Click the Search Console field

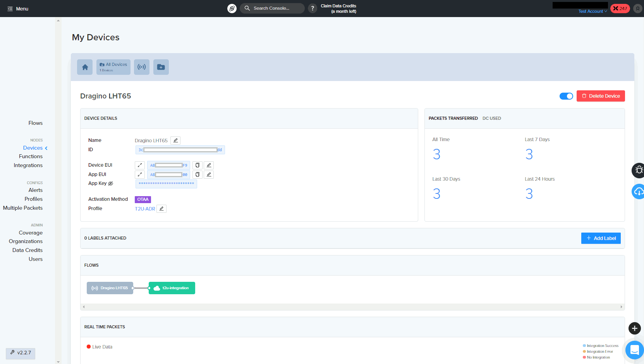click(x=272, y=8)
